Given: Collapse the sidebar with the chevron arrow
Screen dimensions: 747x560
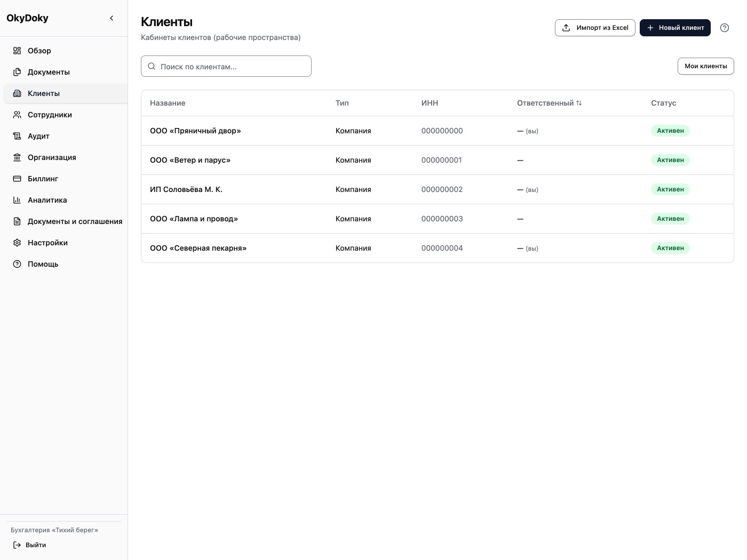Looking at the screenshot, I should coord(112,18).
